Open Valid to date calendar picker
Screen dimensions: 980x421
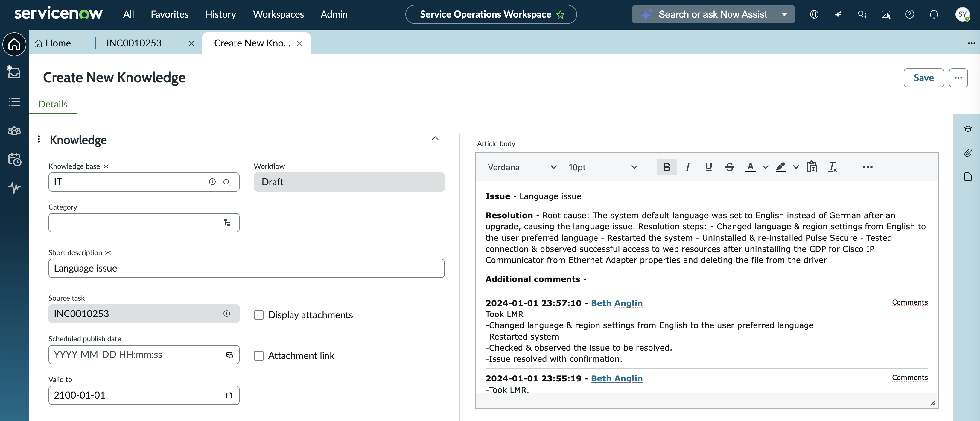(x=229, y=396)
